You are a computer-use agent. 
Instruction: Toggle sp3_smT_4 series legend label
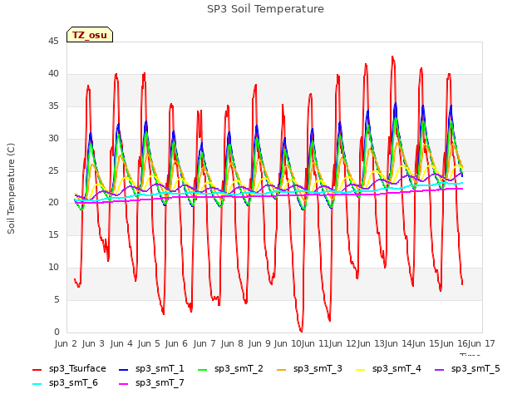coord(397,369)
